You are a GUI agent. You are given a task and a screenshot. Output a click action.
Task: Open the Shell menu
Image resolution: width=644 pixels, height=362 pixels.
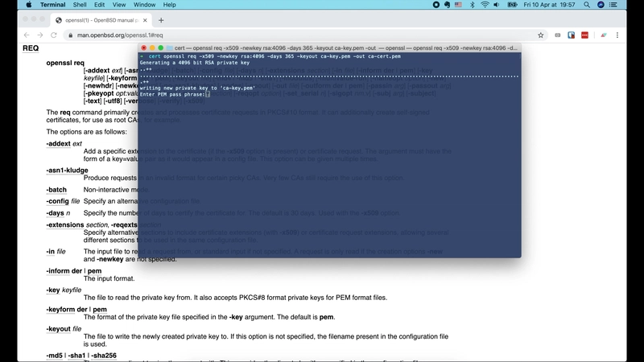(x=80, y=5)
